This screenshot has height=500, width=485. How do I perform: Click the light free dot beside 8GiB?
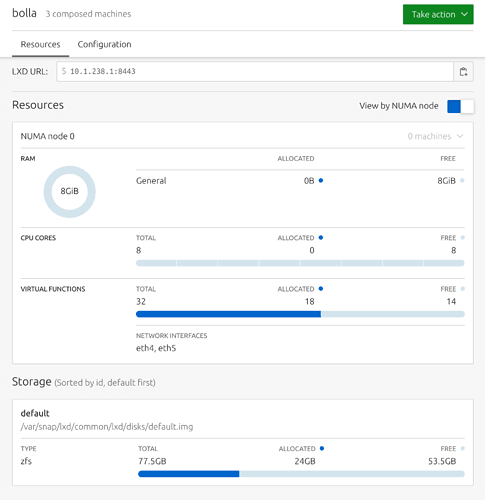tap(462, 180)
